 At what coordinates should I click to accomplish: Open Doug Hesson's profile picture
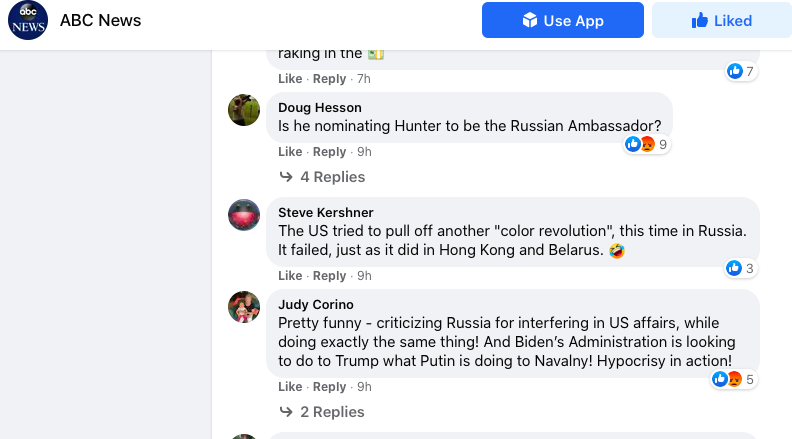pos(244,110)
